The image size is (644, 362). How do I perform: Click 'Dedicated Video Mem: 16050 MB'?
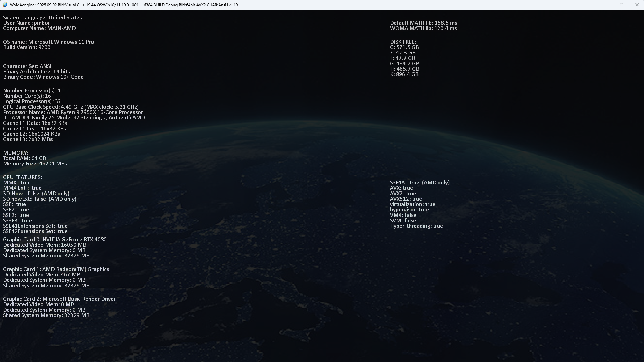[x=45, y=245]
